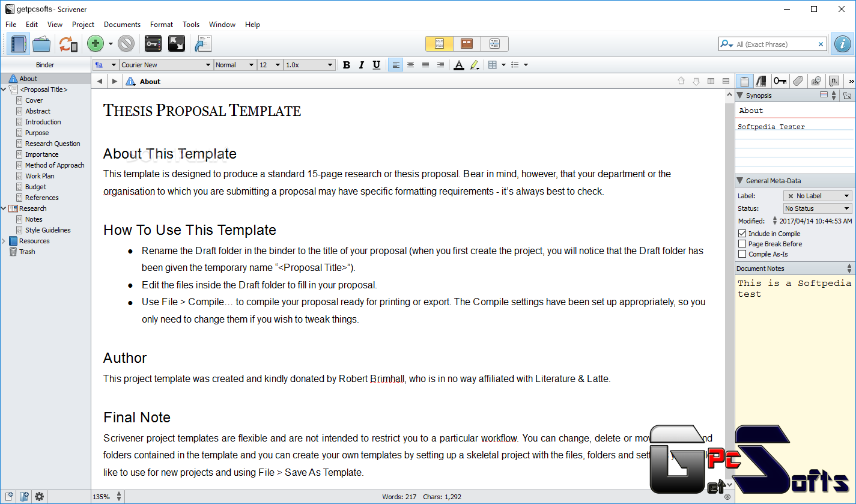Click the grey Trash/delete toolbar icon
Screen dimensions: 856x504
pos(126,44)
